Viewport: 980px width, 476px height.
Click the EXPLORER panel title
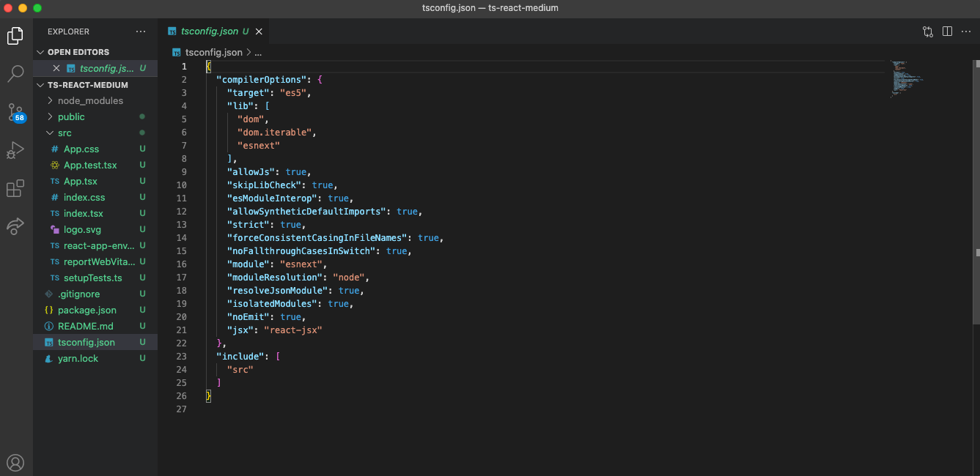click(69, 31)
